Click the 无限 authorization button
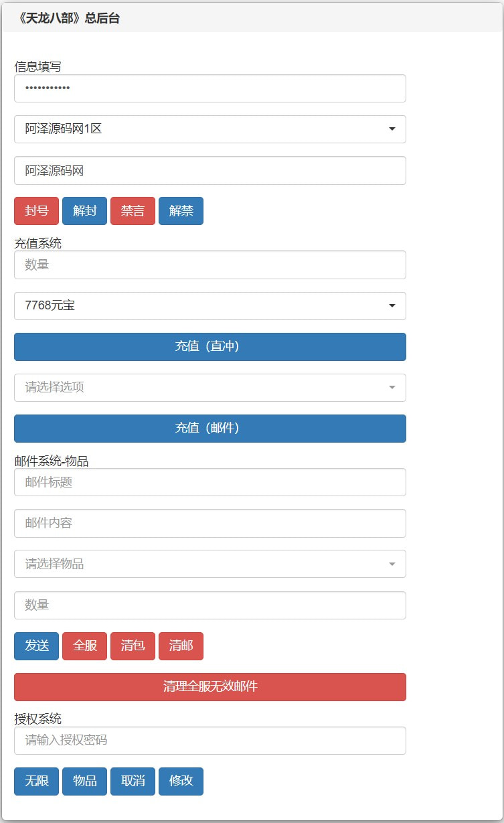The height and width of the screenshot is (823, 504). point(36,781)
